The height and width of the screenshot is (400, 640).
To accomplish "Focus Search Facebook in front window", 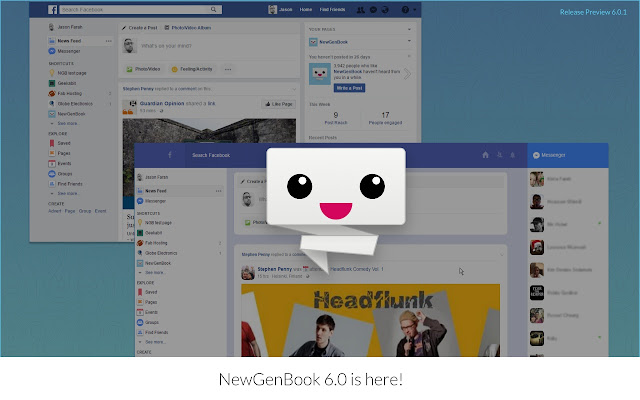I will (x=211, y=155).
